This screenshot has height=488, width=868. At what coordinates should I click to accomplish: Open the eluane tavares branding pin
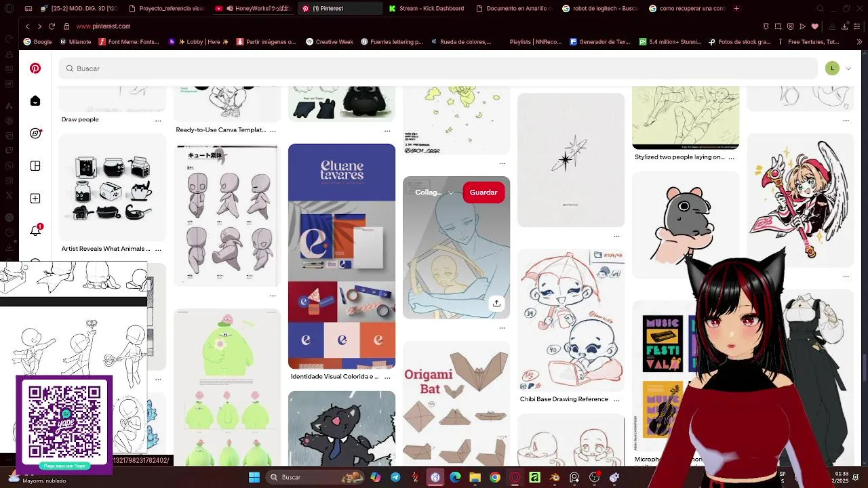point(342,256)
